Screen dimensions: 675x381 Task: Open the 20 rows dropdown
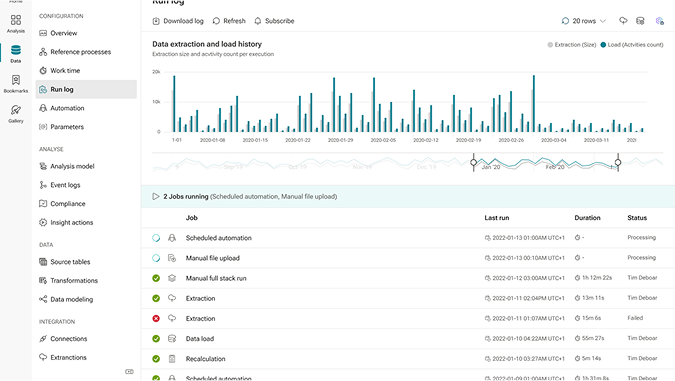[x=584, y=21]
